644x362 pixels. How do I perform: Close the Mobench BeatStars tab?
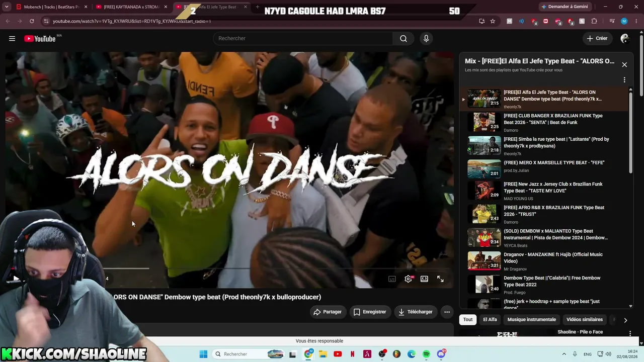coord(86,7)
